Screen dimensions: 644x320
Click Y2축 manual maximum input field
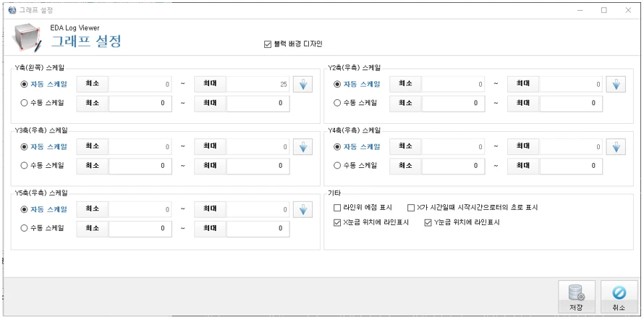click(571, 104)
